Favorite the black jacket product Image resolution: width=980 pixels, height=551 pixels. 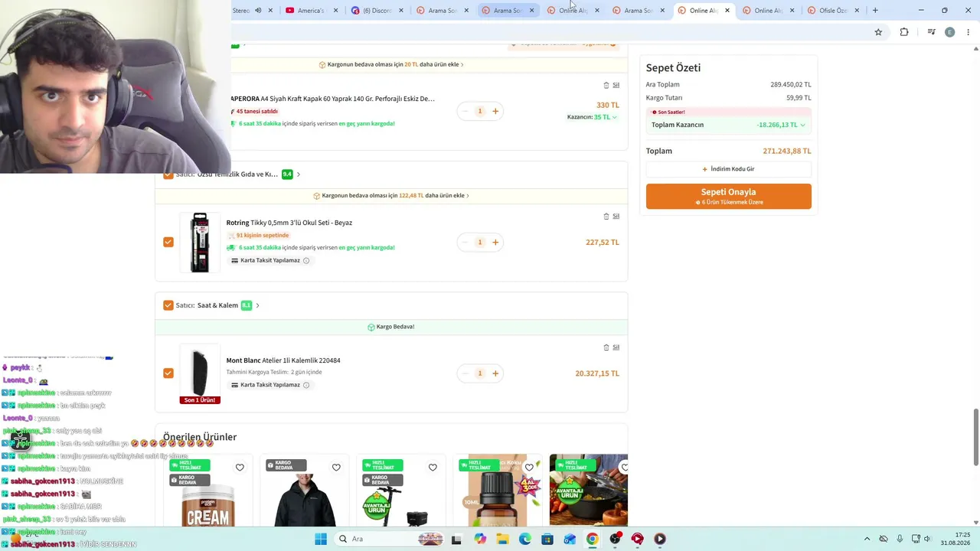(336, 468)
